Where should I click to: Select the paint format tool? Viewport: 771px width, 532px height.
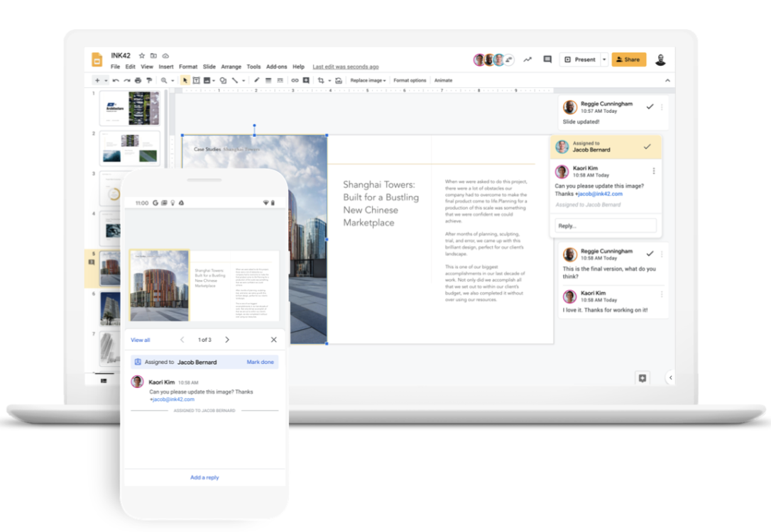(x=149, y=81)
